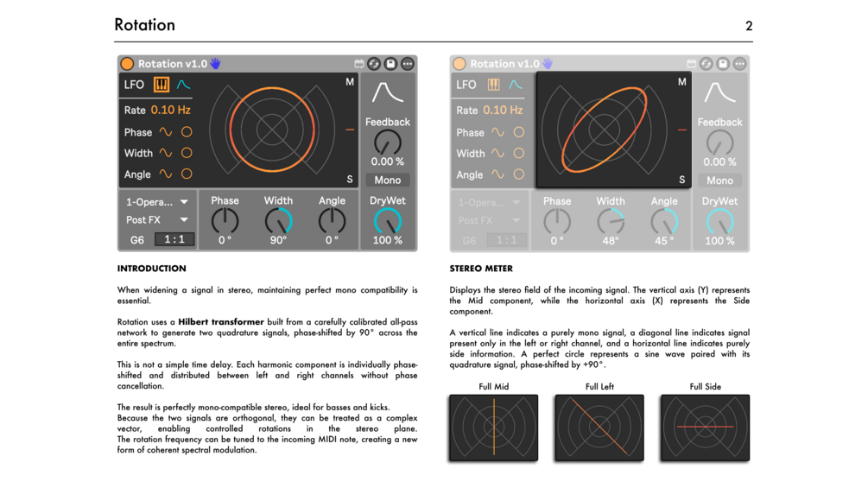Click the hand icon on the dimmed Rotation device
The height and width of the screenshot is (488, 868).
click(x=548, y=64)
